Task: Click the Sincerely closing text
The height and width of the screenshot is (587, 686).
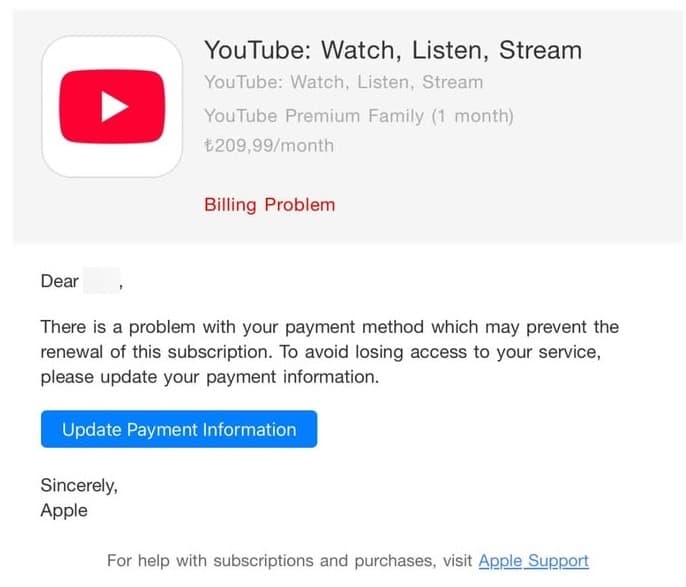Action: (79, 486)
